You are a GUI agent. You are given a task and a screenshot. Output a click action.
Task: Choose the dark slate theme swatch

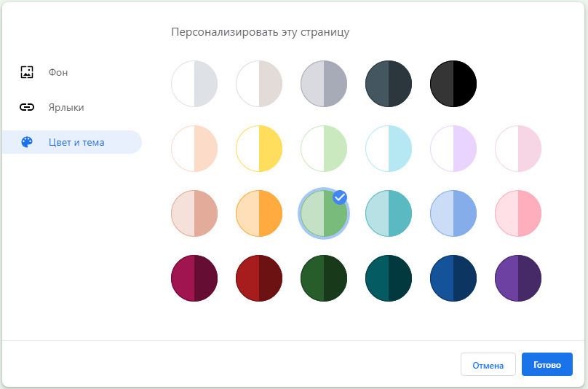[389, 83]
